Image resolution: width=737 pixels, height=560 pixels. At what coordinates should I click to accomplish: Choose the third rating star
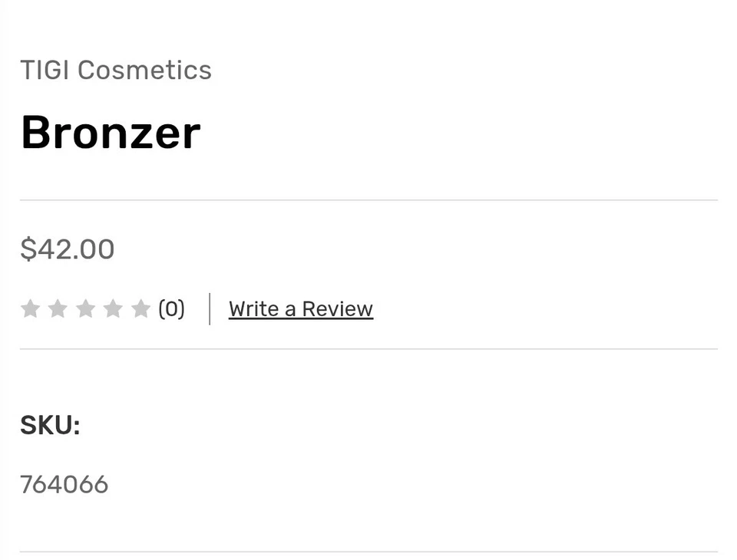[85, 309]
